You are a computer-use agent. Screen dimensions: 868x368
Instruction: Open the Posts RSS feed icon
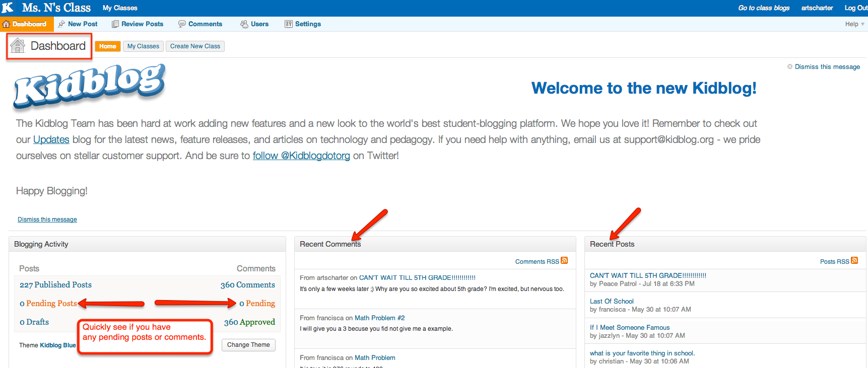(x=854, y=261)
